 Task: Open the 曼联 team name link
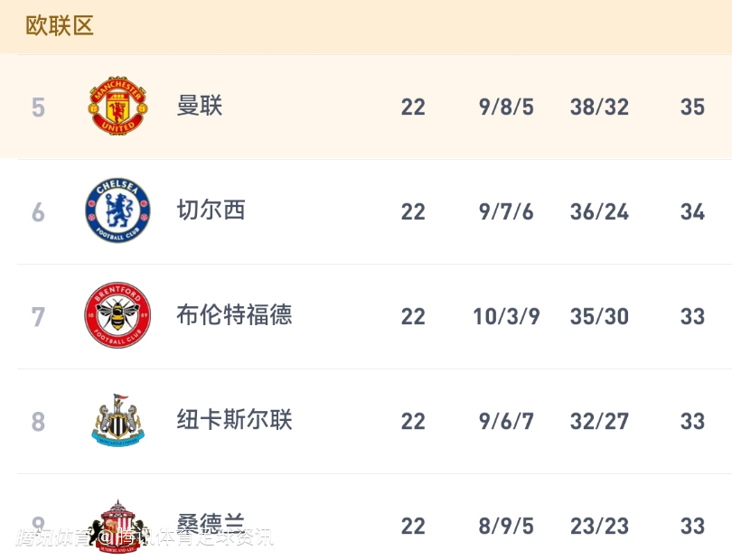pyautogui.click(x=200, y=106)
